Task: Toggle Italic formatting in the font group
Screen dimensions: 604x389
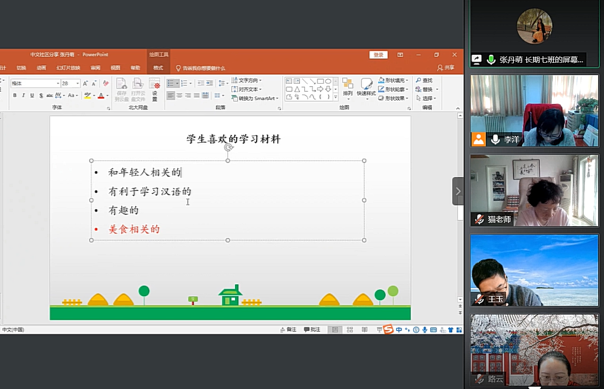Action: [23, 95]
